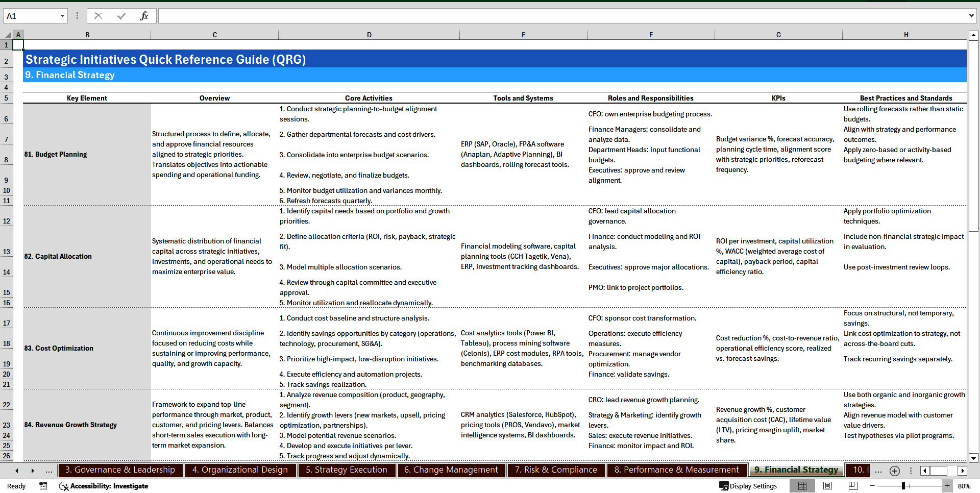Click the Zoom In plus icon
Screen dimensions: 980x493
pyautogui.click(x=947, y=486)
